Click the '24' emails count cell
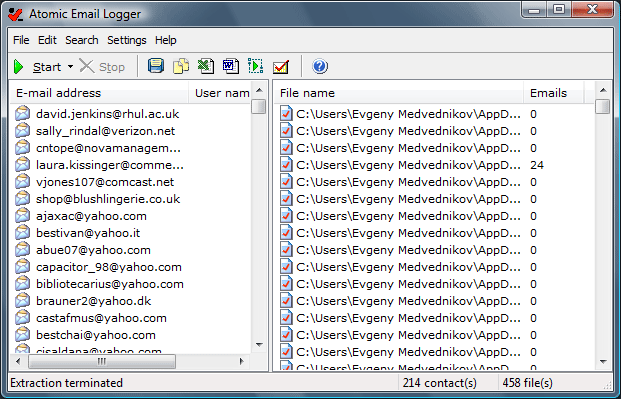The height and width of the screenshot is (399, 621). click(x=537, y=165)
